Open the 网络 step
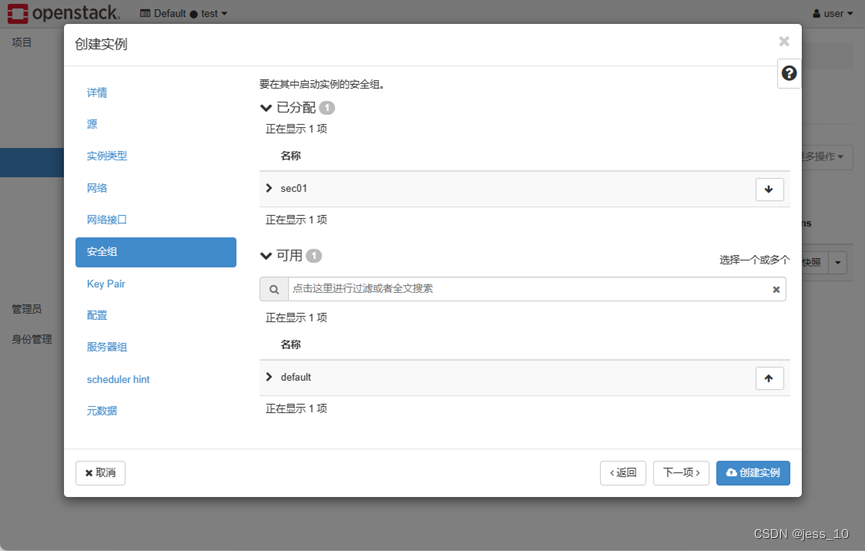This screenshot has height=551, width=865. (97, 188)
